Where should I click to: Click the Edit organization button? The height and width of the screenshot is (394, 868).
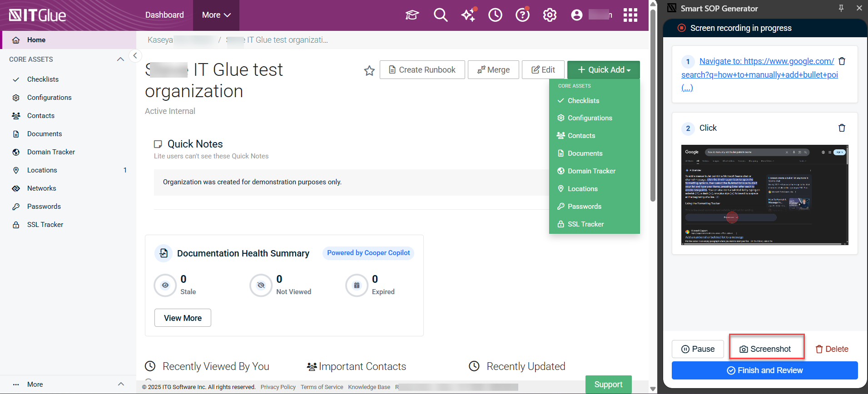coord(543,70)
